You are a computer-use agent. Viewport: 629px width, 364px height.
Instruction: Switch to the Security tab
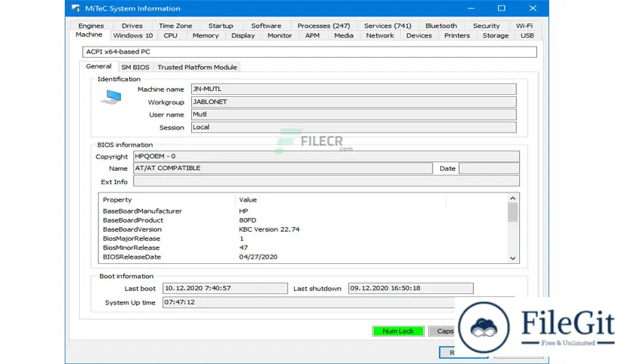click(x=486, y=26)
